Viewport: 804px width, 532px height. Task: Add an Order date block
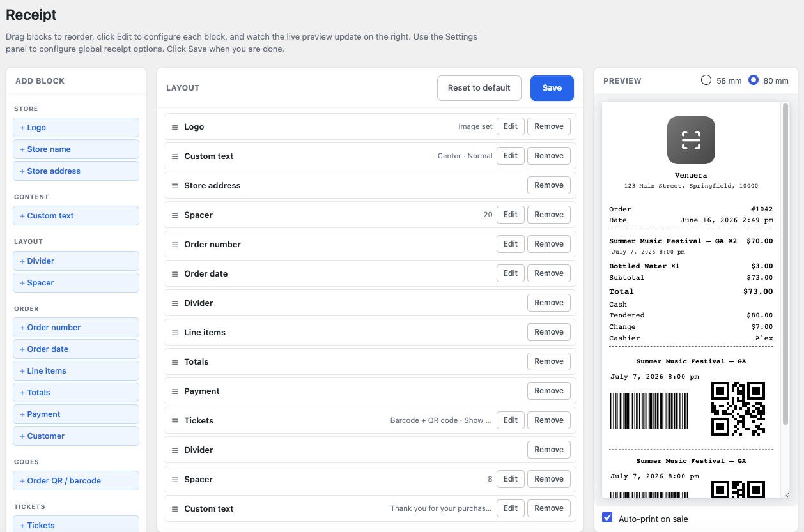[76, 349]
